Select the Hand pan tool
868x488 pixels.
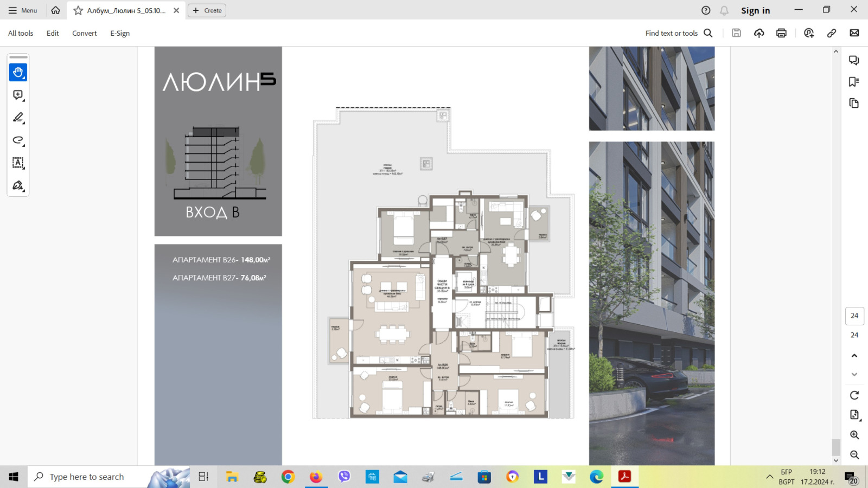[x=18, y=72]
